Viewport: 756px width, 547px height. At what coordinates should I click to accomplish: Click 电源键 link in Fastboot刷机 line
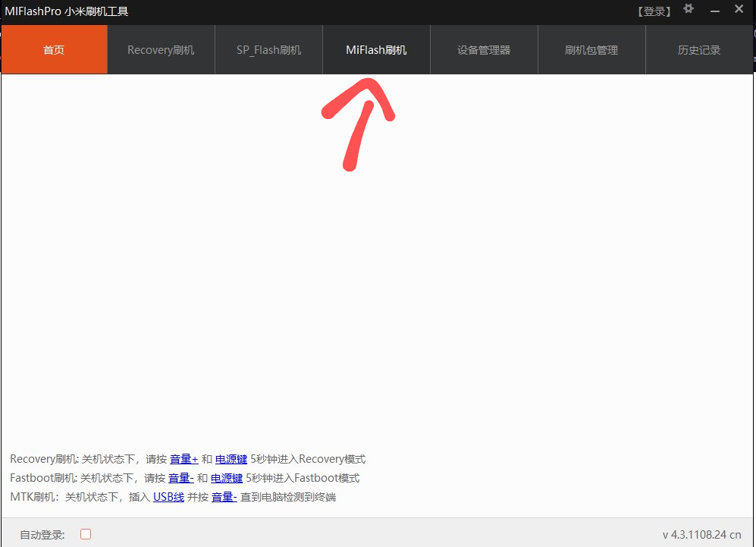coord(227,478)
